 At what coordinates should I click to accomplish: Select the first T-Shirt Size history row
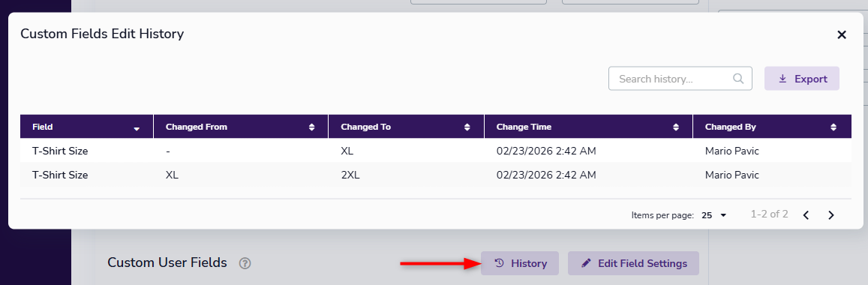click(436, 151)
